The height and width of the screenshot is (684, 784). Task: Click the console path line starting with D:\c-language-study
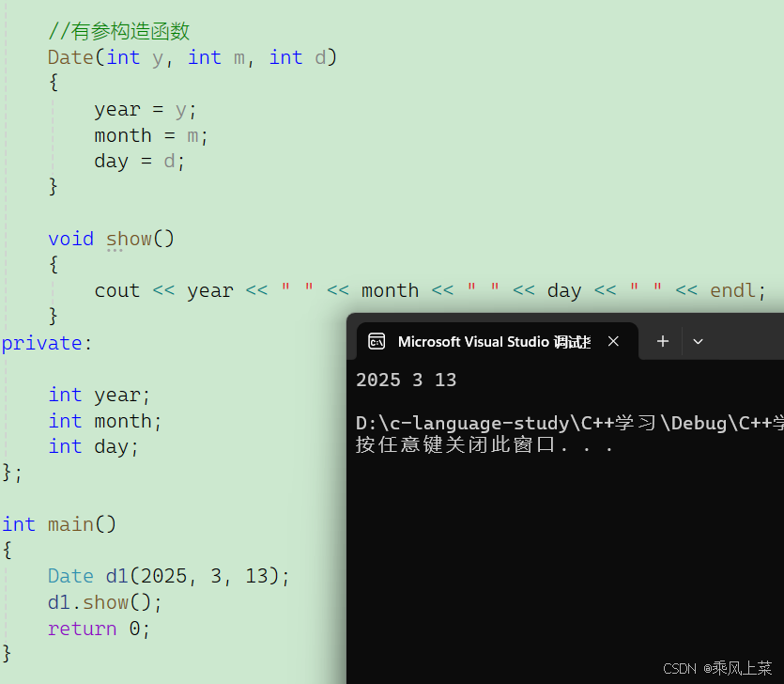coord(570,424)
